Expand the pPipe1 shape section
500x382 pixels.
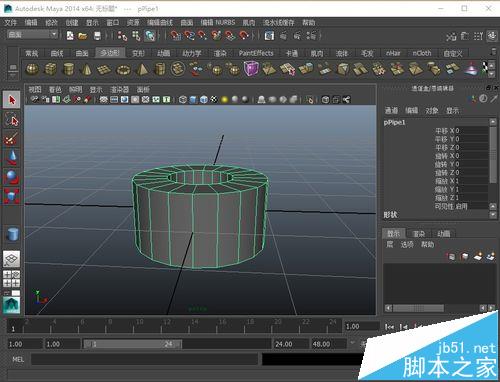click(x=390, y=215)
